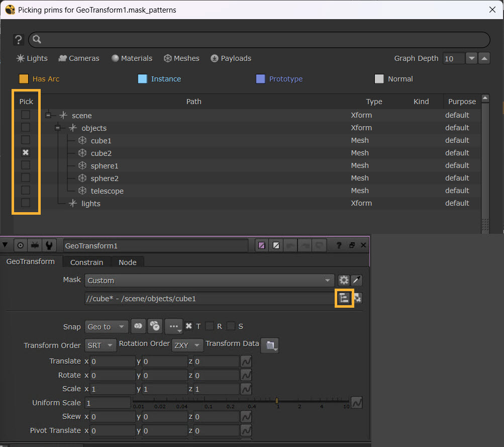Screen dimensions: 504x447
Task: Click the wrench icon in node header
Action: coord(49,245)
